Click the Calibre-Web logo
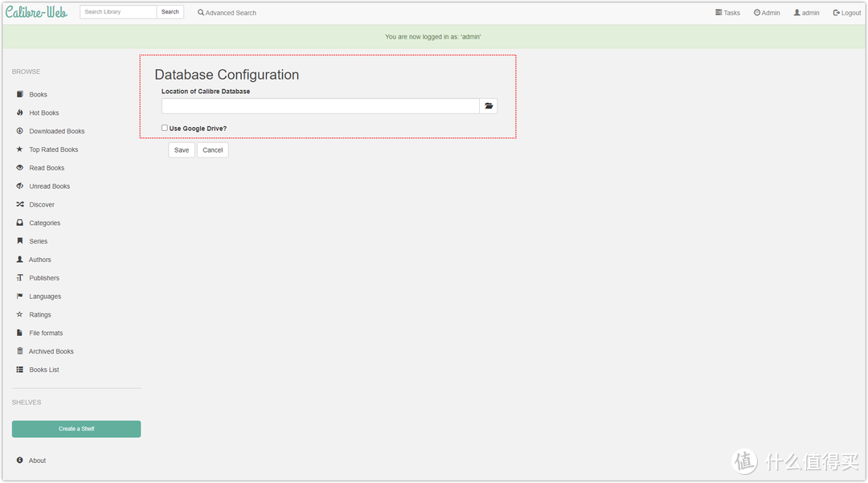 coord(36,11)
